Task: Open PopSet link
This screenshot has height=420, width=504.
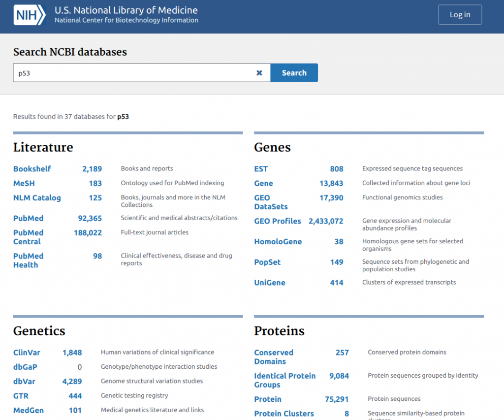Action: 267,262
